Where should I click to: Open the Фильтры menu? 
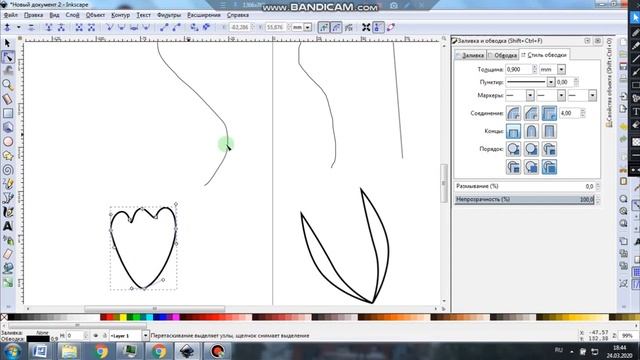pos(169,15)
